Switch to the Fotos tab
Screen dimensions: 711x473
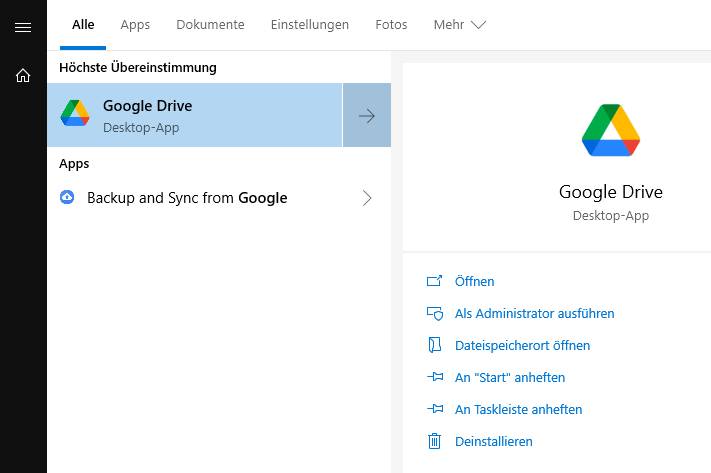coord(391,24)
